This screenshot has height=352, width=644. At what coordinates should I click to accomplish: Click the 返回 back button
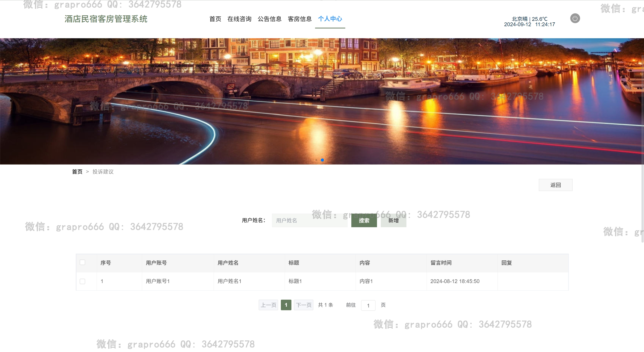555,185
